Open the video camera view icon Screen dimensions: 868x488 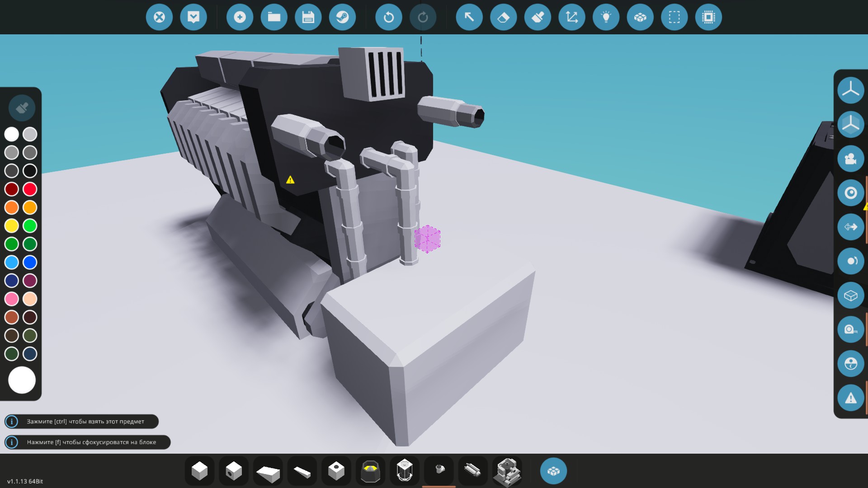pyautogui.click(x=850, y=159)
